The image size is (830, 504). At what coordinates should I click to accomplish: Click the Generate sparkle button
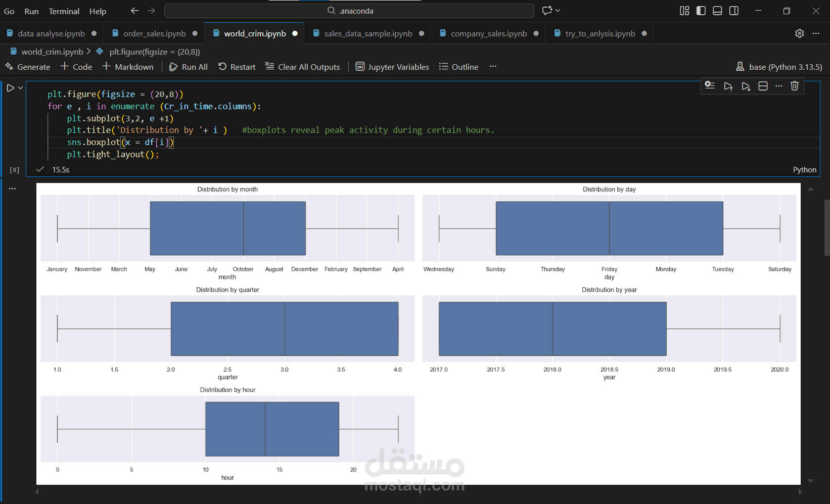[x=28, y=67]
